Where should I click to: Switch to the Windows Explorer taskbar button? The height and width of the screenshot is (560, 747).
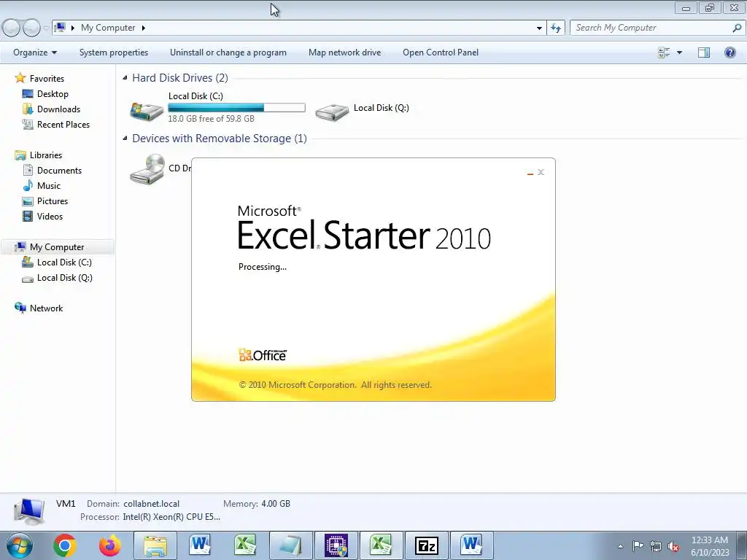[x=155, y=545]
